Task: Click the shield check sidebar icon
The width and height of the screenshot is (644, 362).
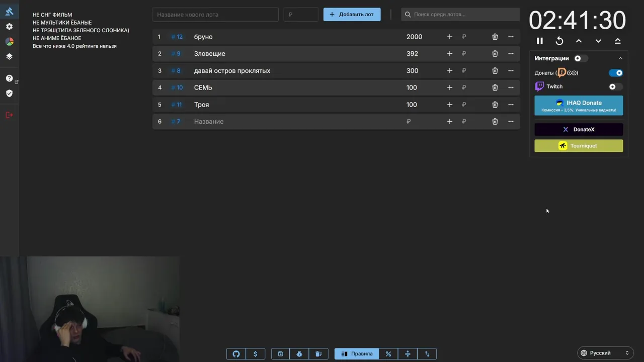Action: click(x=9, y=93)
